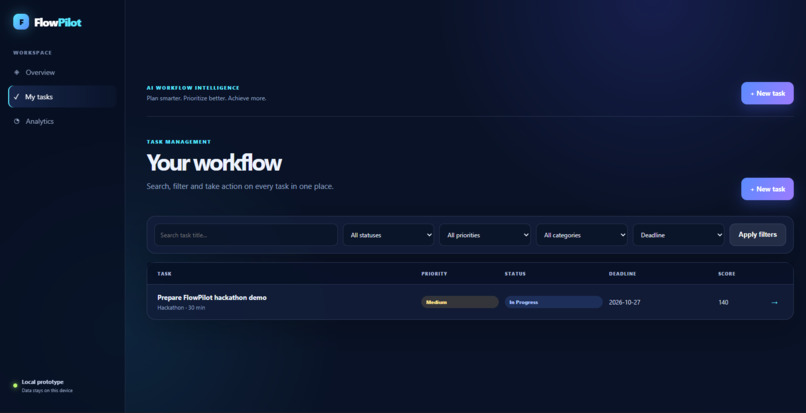Open the All statuses dropdown
The image size is (806, 413).
388,235
